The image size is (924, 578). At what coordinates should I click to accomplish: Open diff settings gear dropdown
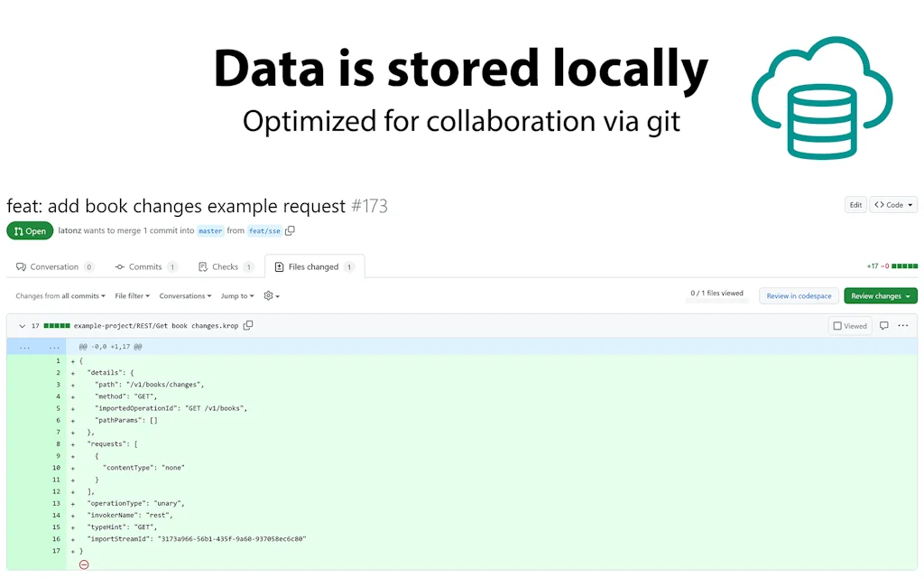271,296
